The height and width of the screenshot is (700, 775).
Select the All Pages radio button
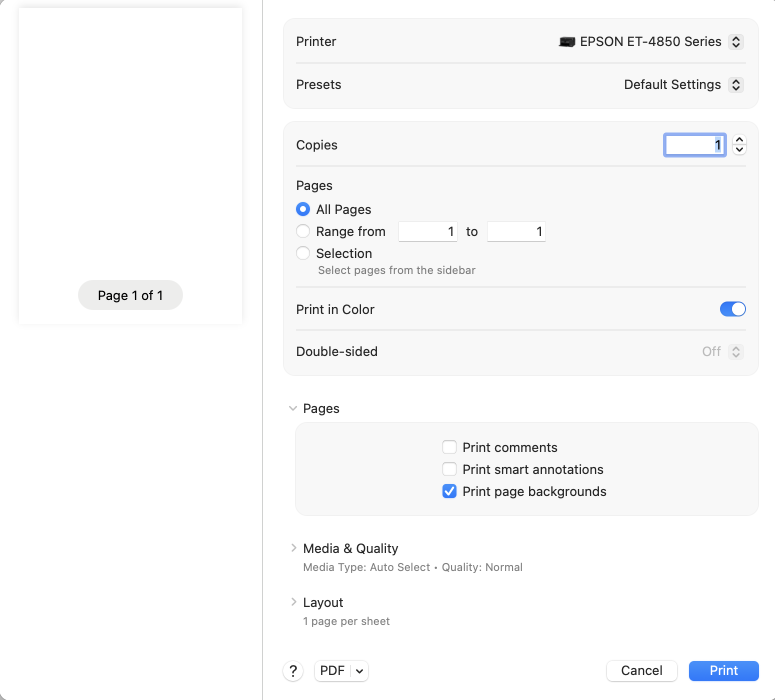[303, 209]
